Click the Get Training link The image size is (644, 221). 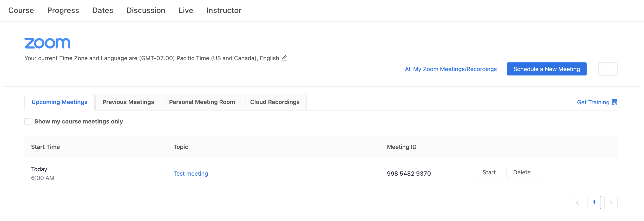pyautogui.click(x=593, y=102)
